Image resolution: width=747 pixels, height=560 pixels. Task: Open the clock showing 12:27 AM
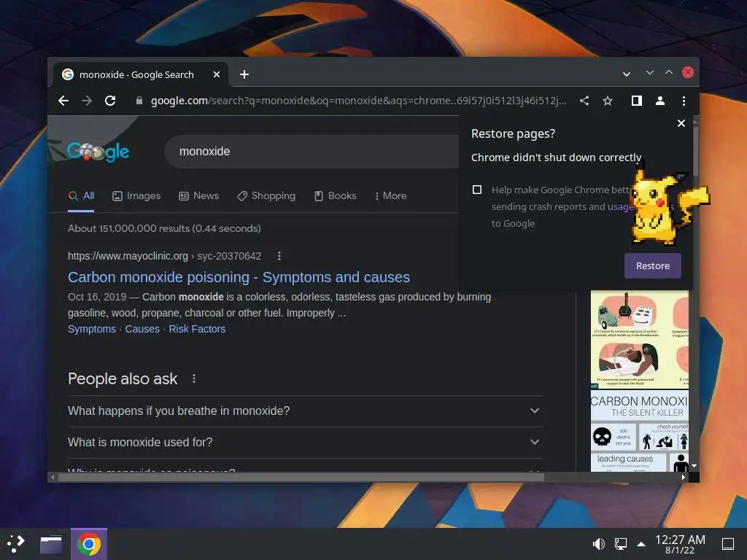680,544
